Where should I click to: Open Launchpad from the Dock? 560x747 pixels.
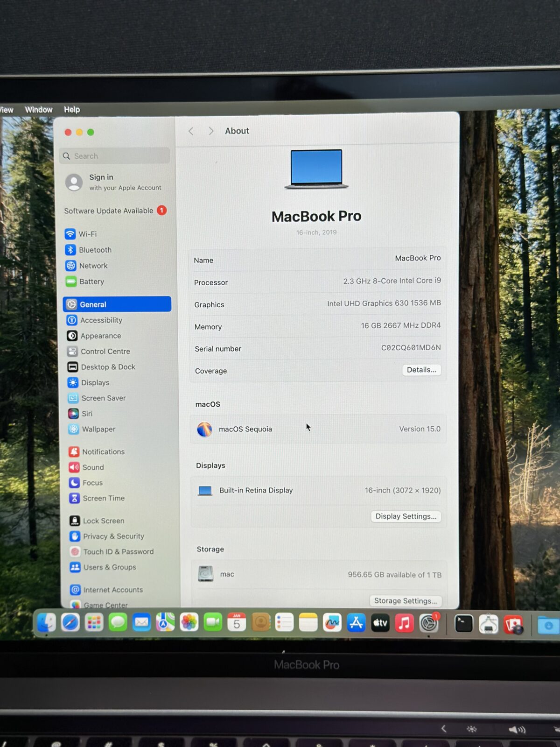point(94,622)
